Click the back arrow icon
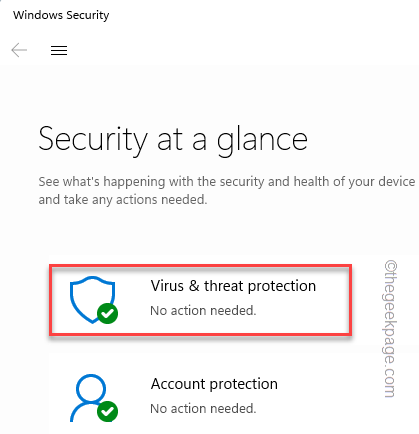Image resolution: width=419 pixels, height=434 pixels. [19, 50]
